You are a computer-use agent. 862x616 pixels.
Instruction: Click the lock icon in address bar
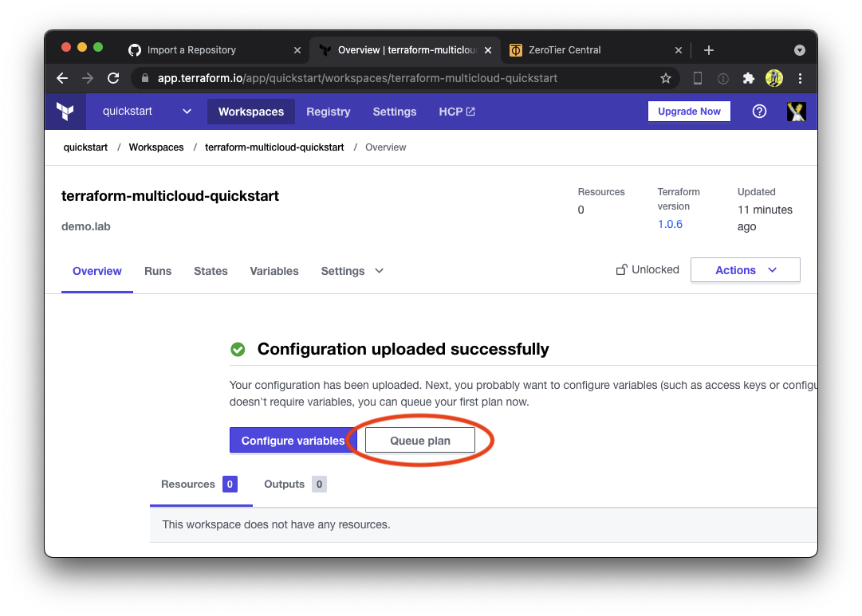[145, 79]
